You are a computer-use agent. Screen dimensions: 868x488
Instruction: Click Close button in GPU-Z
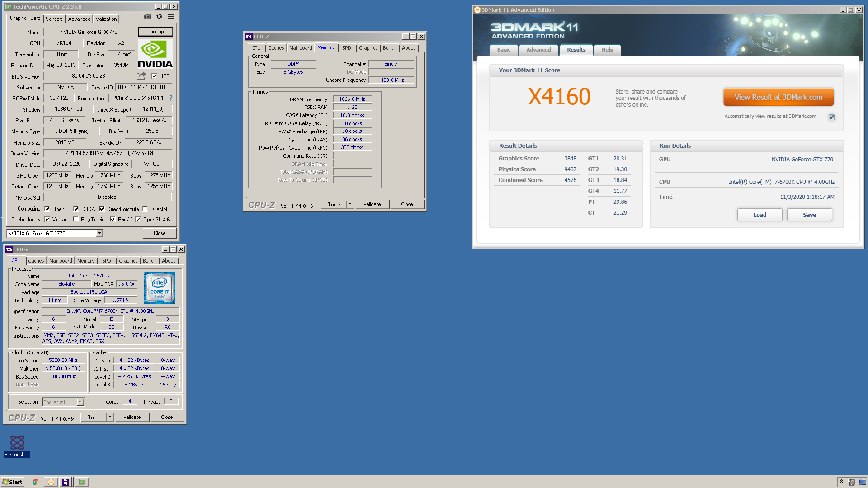pyautogui.click(x=160, y=233)
